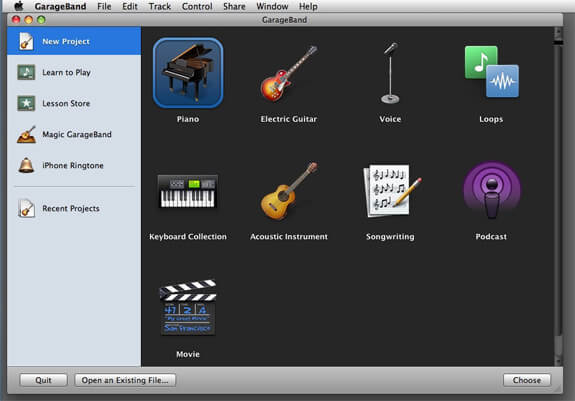
Task: Click the Lesson Store star icon
Action: (x=26, y=103)
